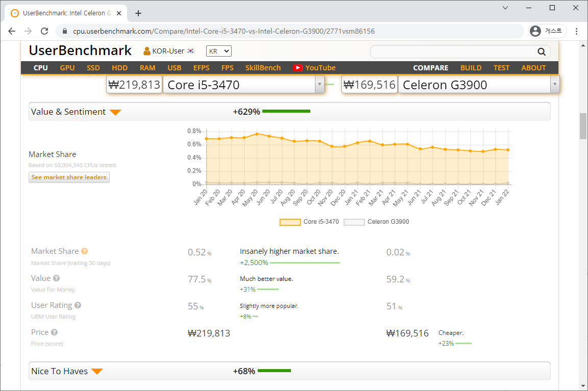Click the May 20 peak chart point
588x391 pixels.
[x=257, y=134]
